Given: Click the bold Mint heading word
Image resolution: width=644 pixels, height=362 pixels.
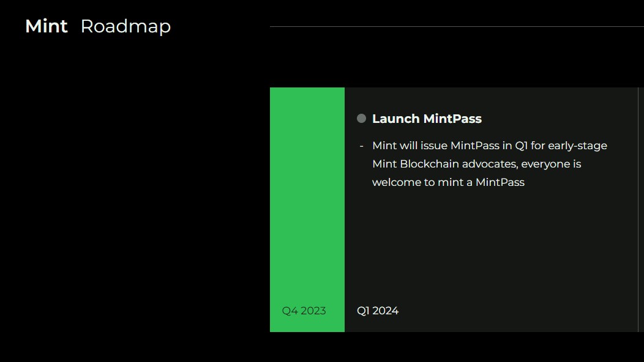Looking at the screenshot, I should tap(47, 26).
